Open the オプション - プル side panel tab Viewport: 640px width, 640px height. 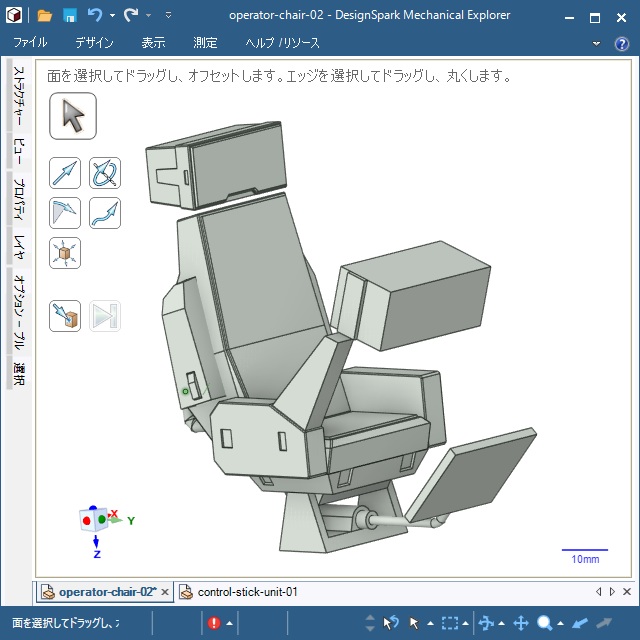point(19,312)
